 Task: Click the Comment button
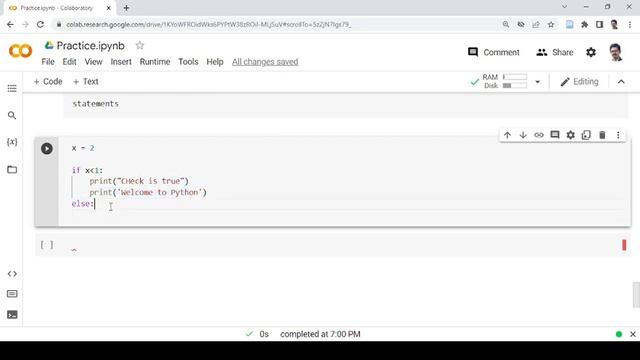click(493, 52)
